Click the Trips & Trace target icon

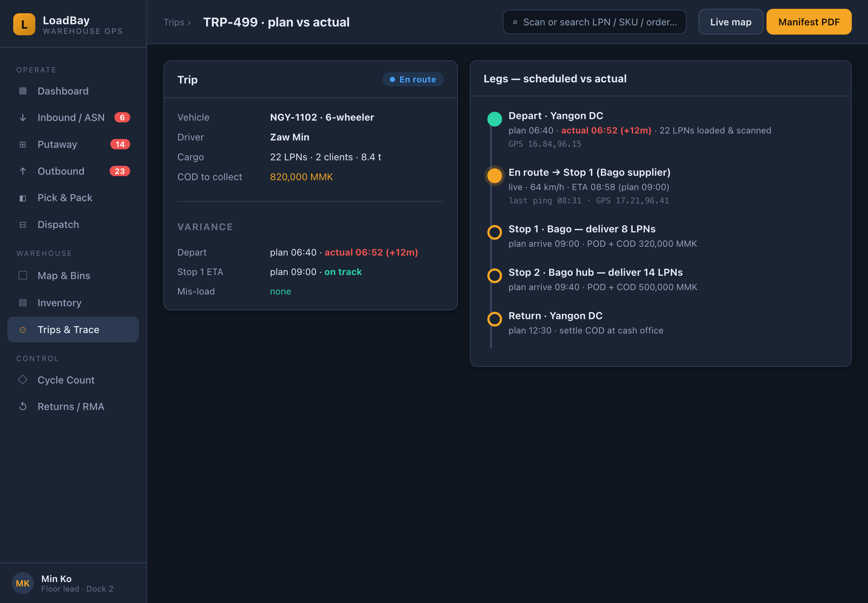pyautogui.click(x=23, y=330)
